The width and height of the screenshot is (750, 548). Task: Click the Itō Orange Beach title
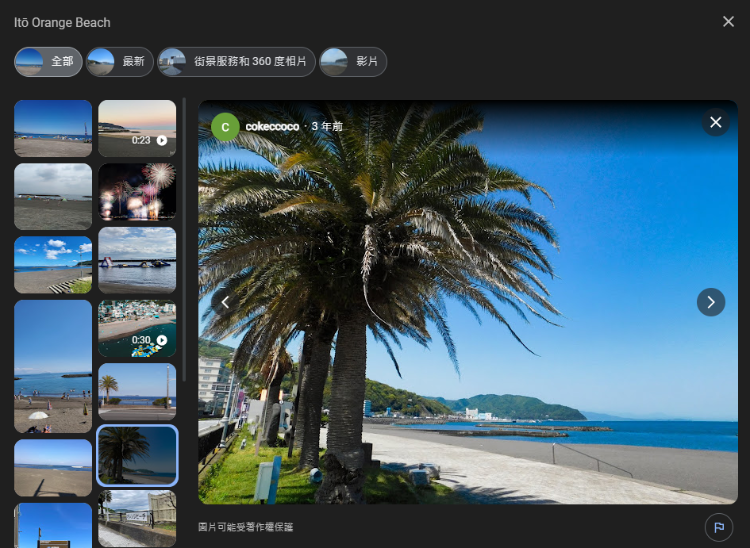[62, 22]
